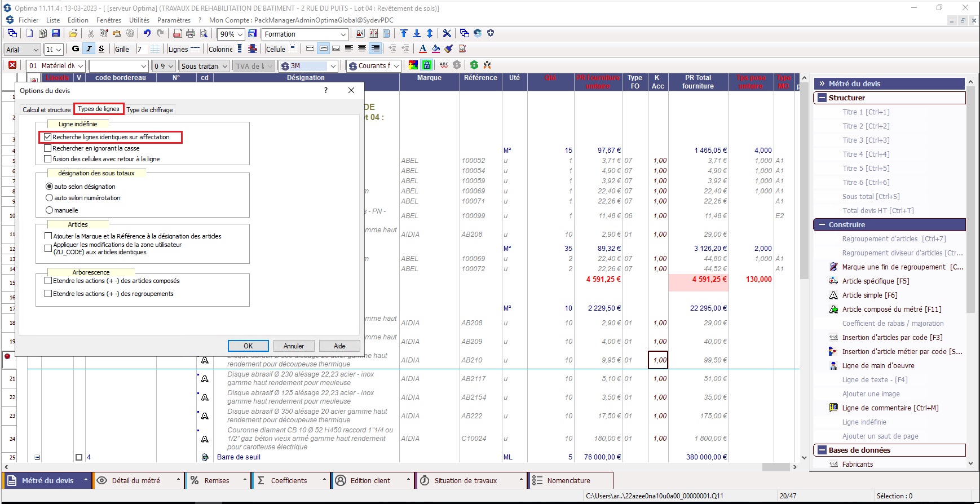Open the 90% zoom dropdown
The image size is (980, 504).
tap(240, 34)
